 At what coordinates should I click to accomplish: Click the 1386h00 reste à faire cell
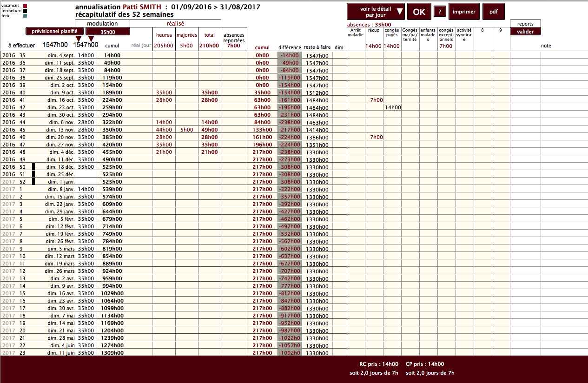317,137
